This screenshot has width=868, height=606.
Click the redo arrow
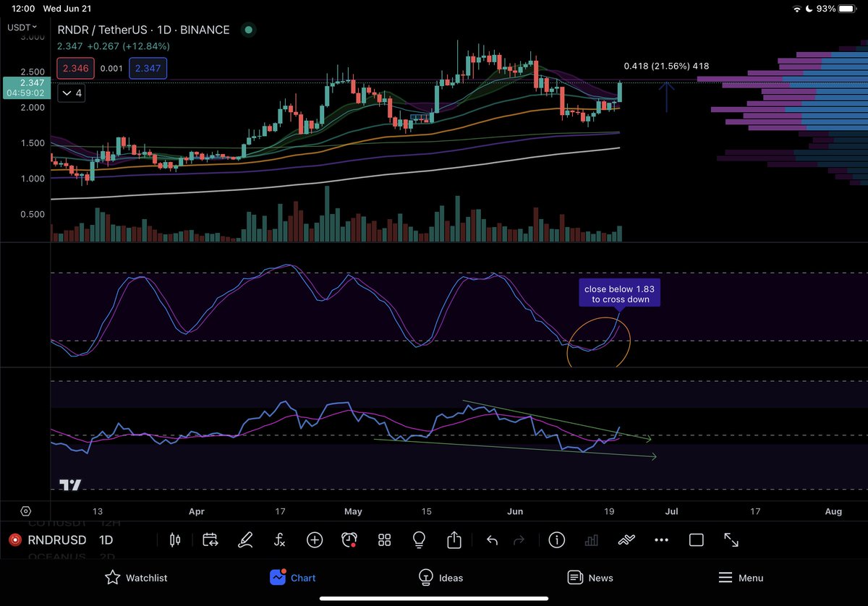tap(519, 539)
